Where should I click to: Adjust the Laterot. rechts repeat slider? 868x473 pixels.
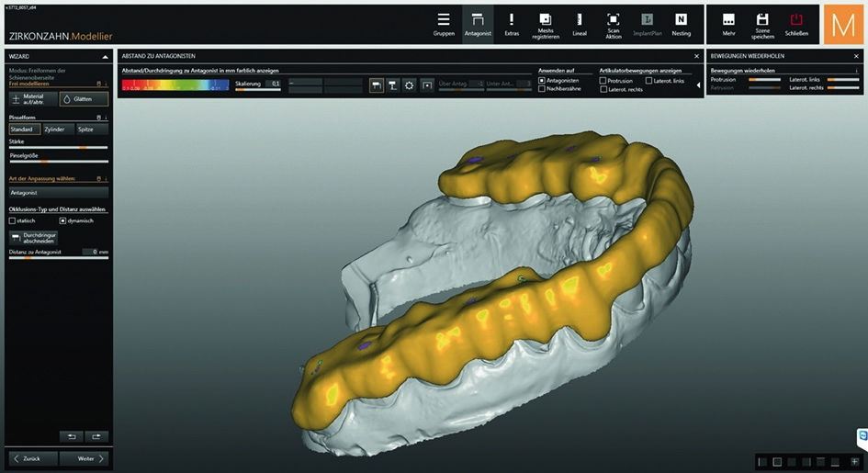tap(842, 88)
